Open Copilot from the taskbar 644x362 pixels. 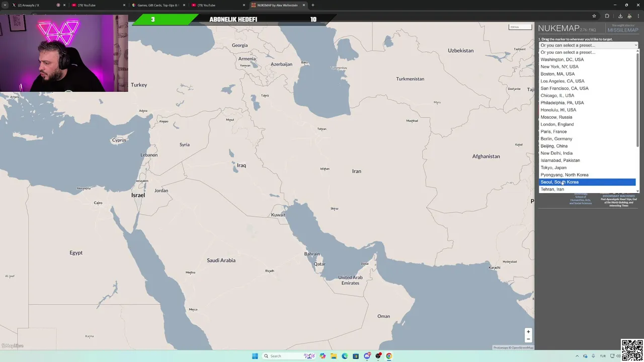click(x=323, y=356)
